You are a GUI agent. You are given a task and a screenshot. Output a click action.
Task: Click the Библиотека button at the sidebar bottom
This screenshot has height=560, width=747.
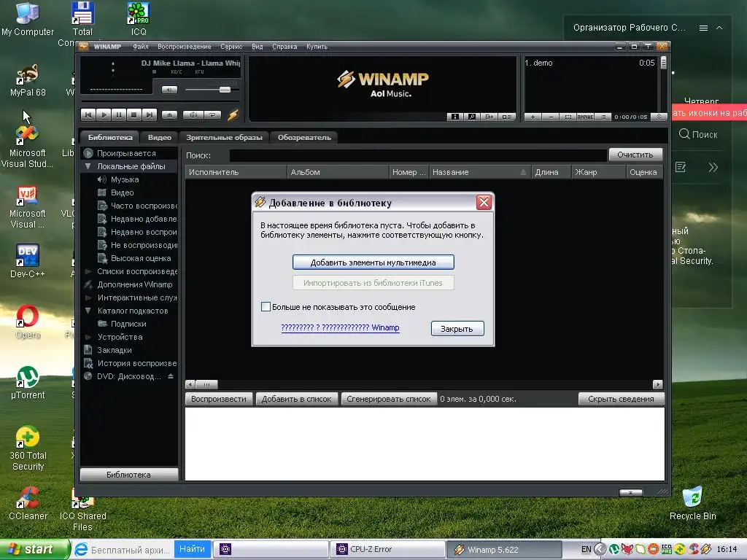[129, 474]
